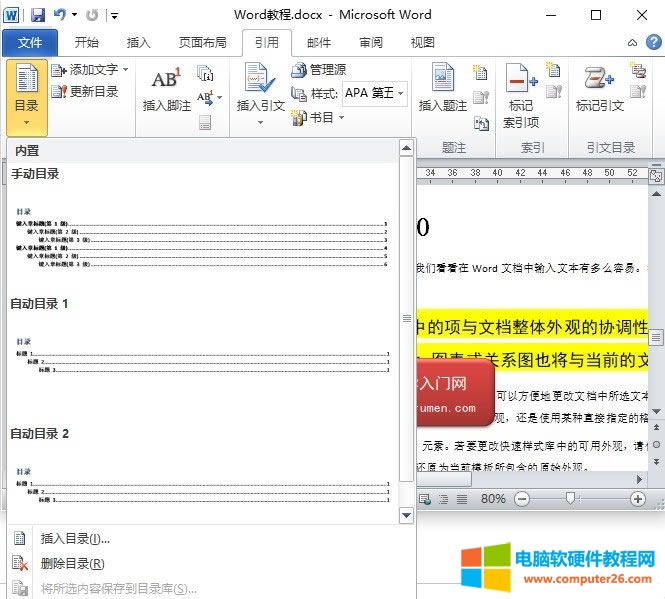Click the zoom slider handle
Image resolution: width=665 pixels, height=599 pixels.
569,498
